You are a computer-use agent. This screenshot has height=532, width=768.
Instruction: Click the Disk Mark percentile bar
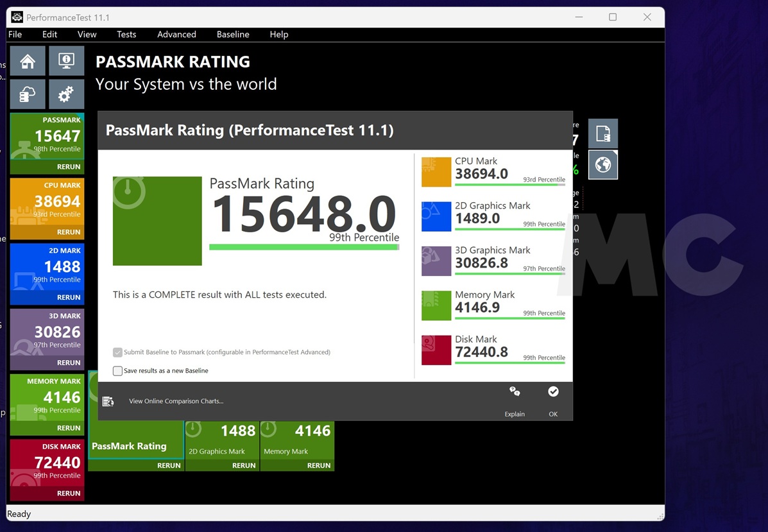(x=510, y=363)
